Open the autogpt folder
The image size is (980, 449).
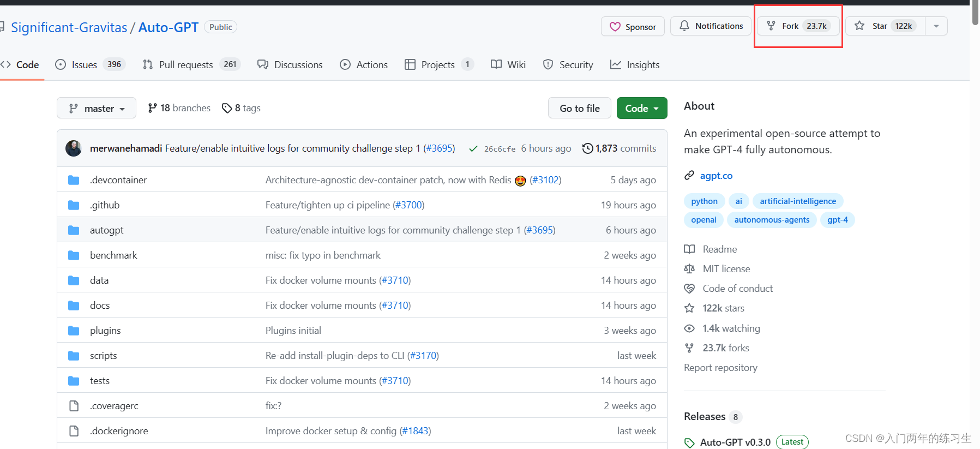[x=107, y=230]
